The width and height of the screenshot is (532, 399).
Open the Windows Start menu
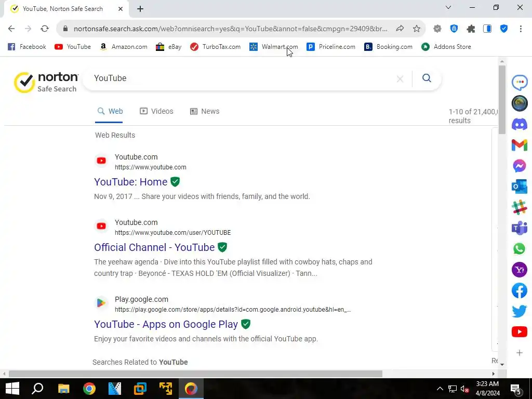click(x=12, y=389)
